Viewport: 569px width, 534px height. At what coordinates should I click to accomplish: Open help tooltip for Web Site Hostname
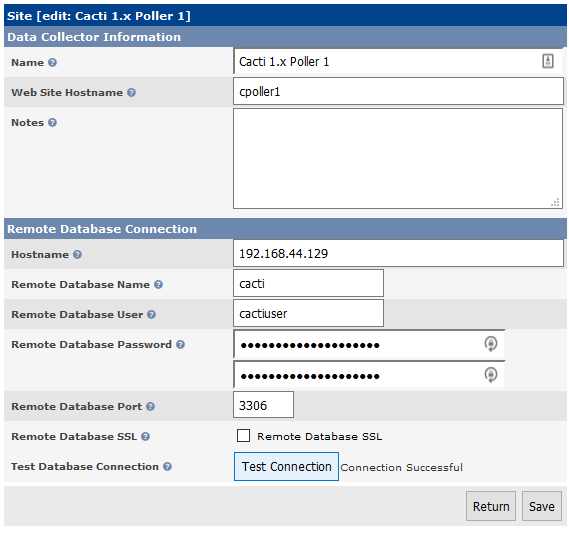click(x=131, y=93)
